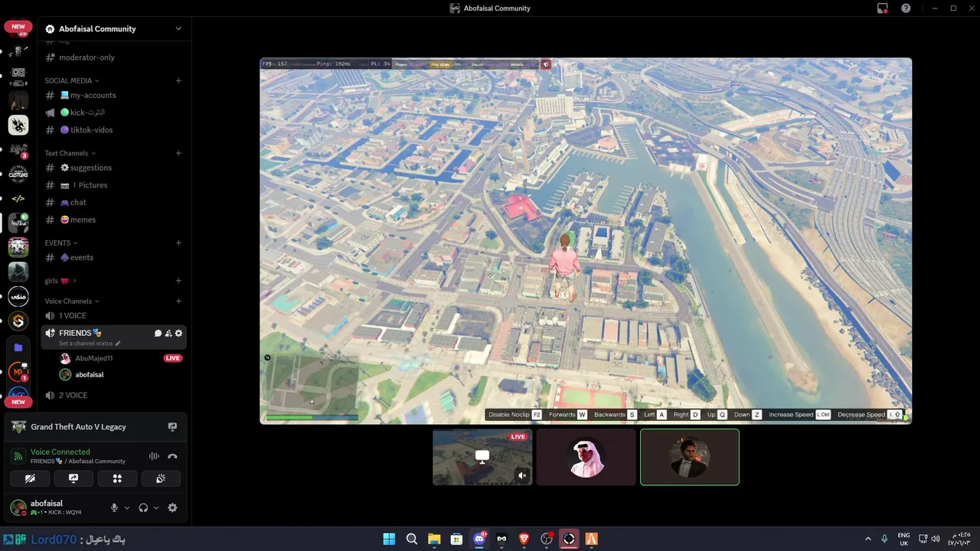Viewport: 980px width, 551px height.
Task: Open Brave browser from the taskbar
Action: click(x=524, y=539)
